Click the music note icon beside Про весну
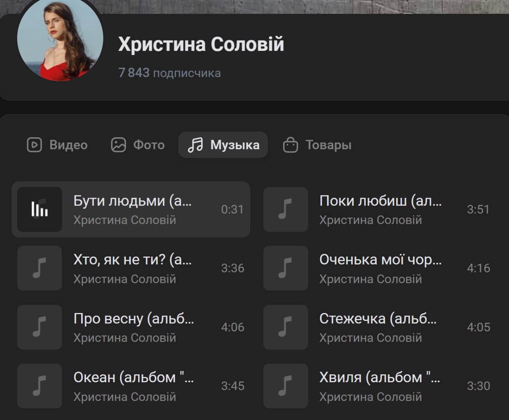The width and height of the screenshot is (509, 420). tap(39, 327)
